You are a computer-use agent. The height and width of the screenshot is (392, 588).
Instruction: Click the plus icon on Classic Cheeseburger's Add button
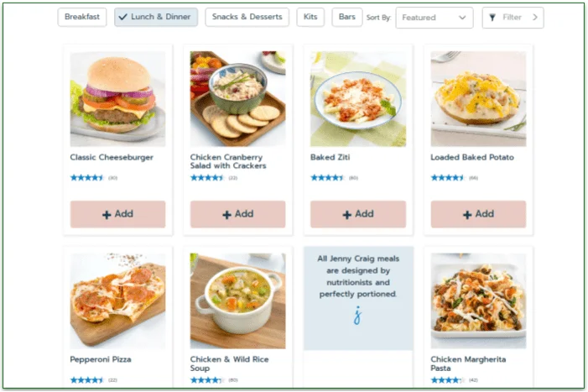click(107, 215)
